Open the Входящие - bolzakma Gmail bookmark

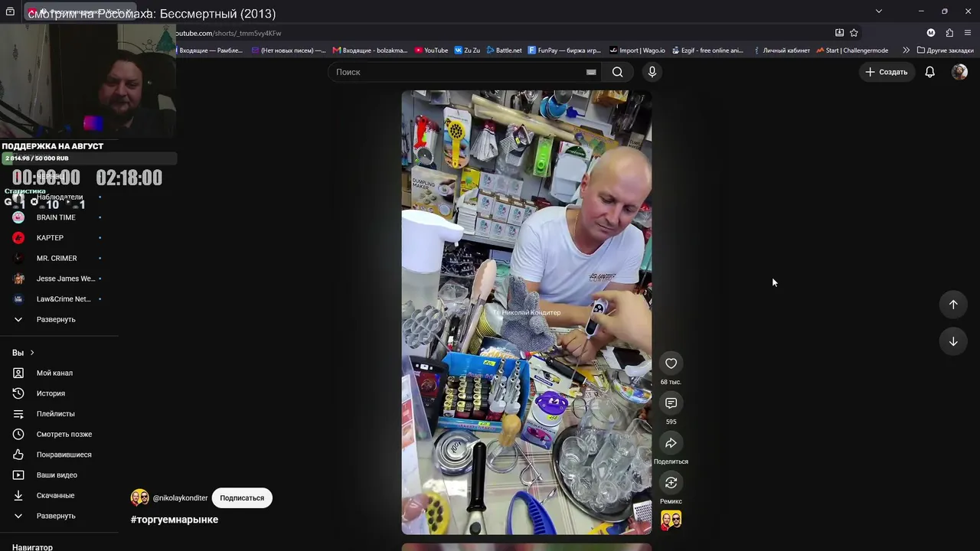pos(371,51)
